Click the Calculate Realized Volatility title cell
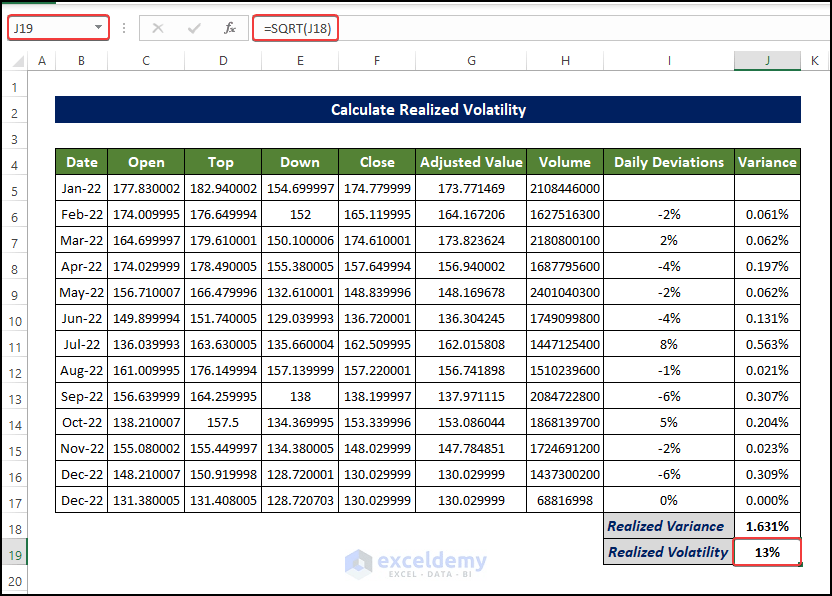 pyautogui.click(x=428, y=110)
